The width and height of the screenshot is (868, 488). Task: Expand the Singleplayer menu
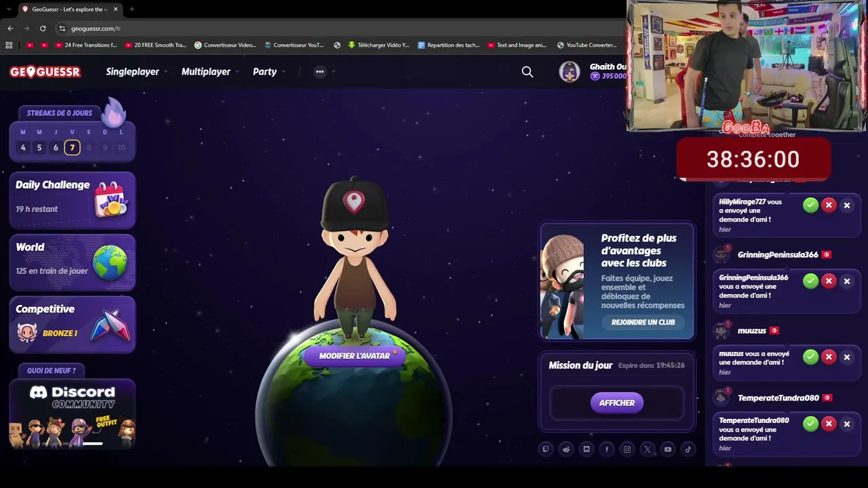pyautogui.click(x=136, y=72)
